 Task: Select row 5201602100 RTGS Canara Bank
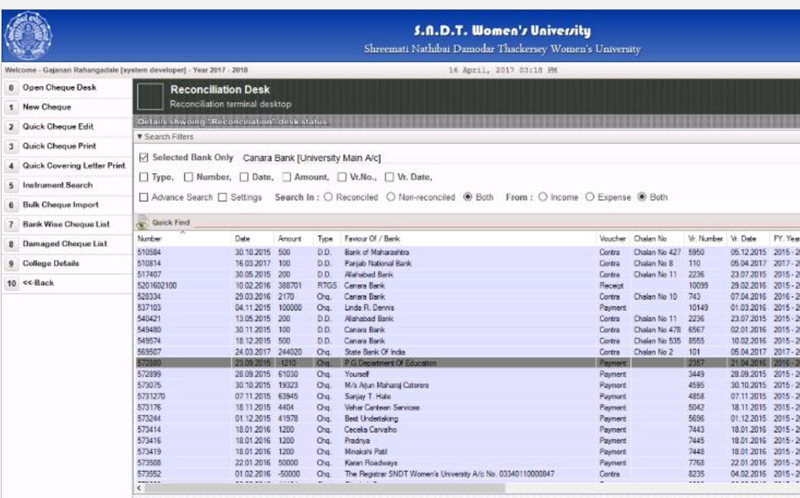click(x=467, y=286)
